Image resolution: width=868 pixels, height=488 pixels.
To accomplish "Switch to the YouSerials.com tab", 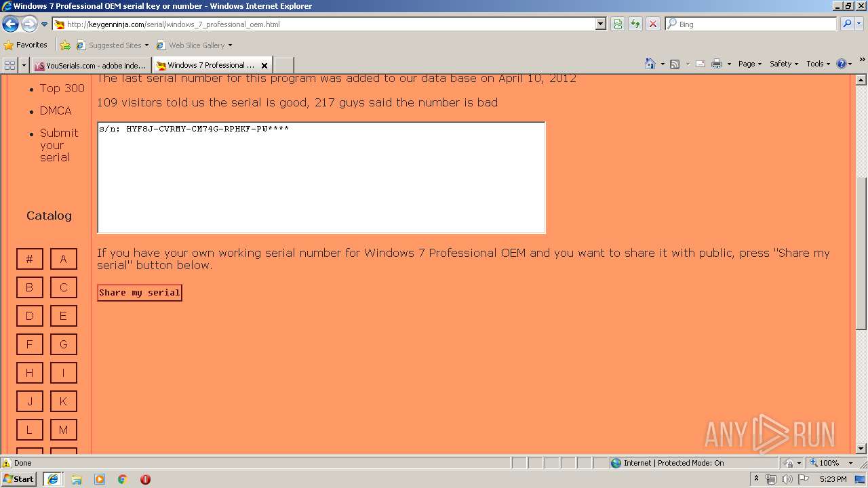I will (x=91, y=66).
